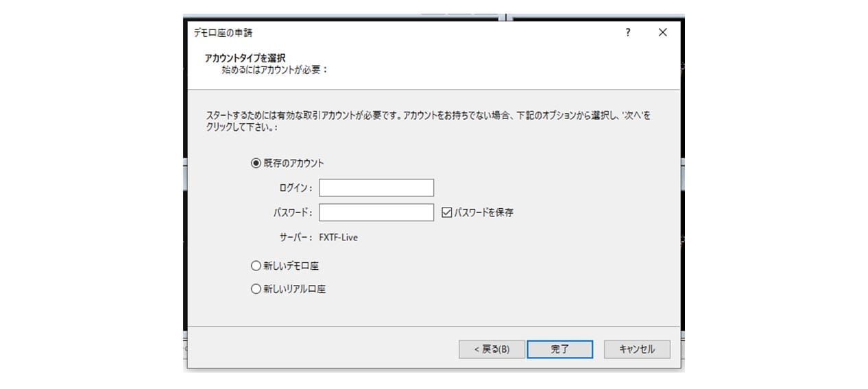Viewport: 868px width, 389px height.
Task: Toggle the パスワードを保存 checkbox
Action: point(447,212)
